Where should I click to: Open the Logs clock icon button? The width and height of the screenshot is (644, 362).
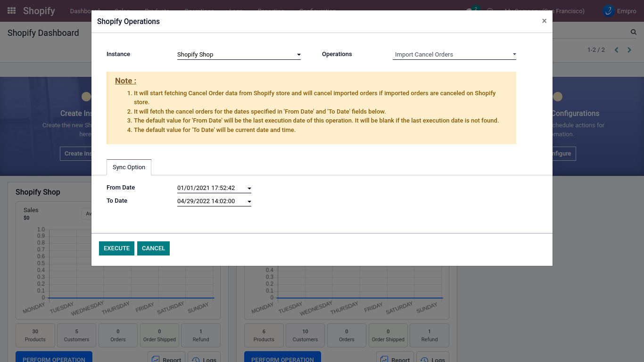tap(204, 357)
